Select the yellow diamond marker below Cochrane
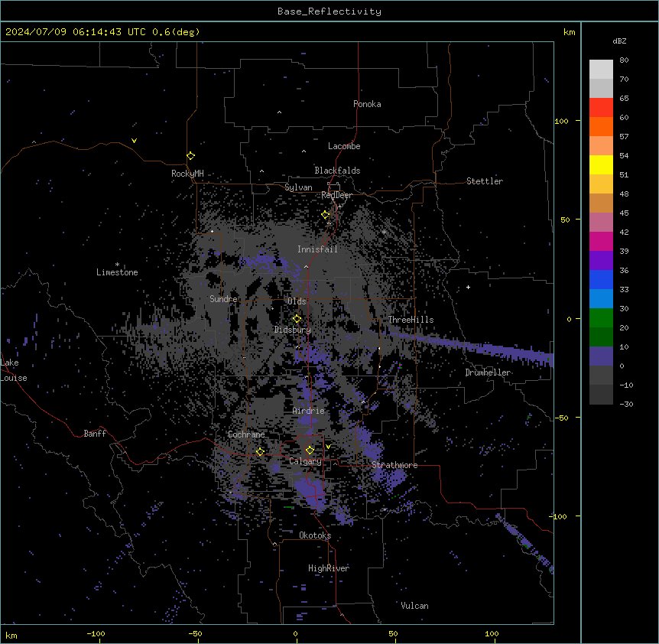This screenshot has width=659, height=644. [260, 452]
